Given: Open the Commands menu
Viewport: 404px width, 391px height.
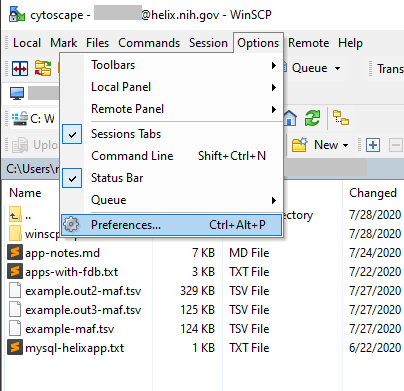Looking at the screenshot, I should coord(149,43).
